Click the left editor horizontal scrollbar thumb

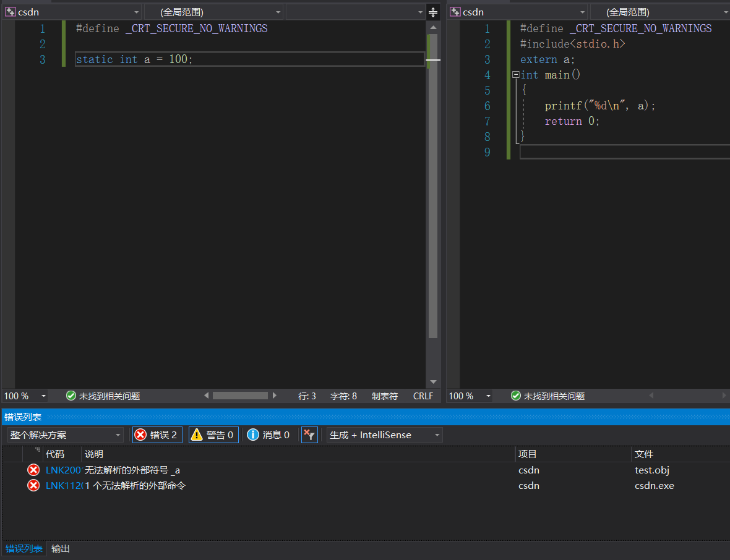(x=240, y=396)
